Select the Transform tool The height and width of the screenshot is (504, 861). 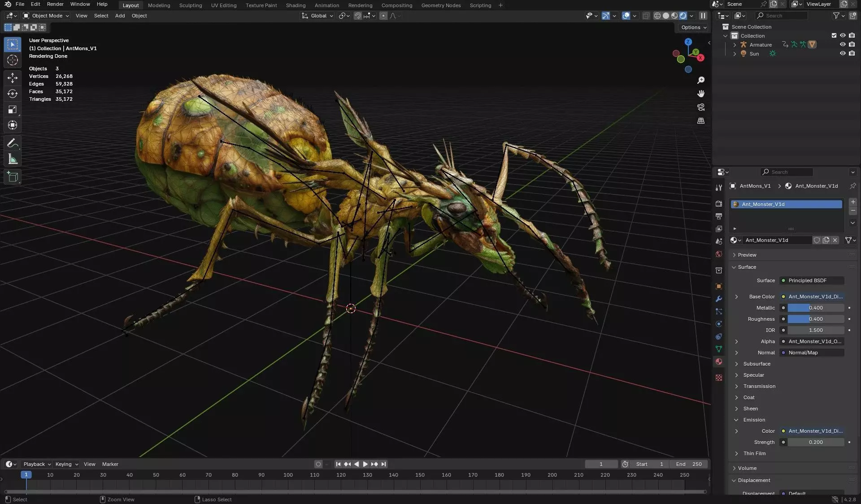click(x=13, y=125)
